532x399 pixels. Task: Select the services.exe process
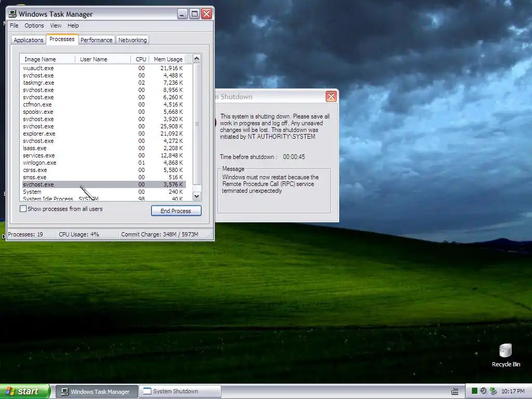tap(104, 155)
